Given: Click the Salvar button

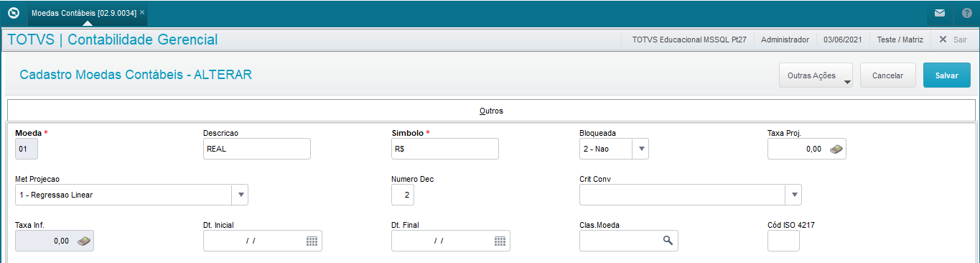Looking at the screenshot, I should (946, 75).
